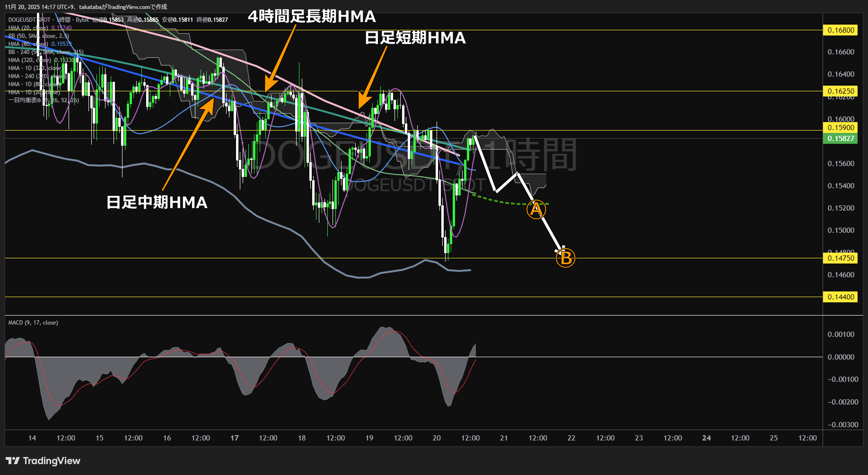
Task: Click the 0.15200 price axis tick
Action: point(841,208)
